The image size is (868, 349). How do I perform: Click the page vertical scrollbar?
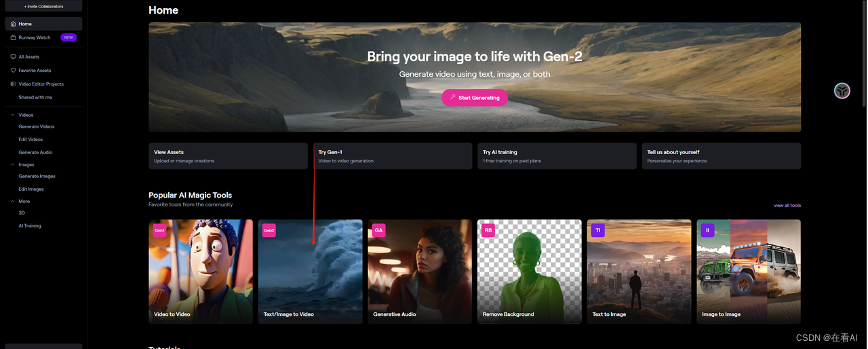[864, 53]
